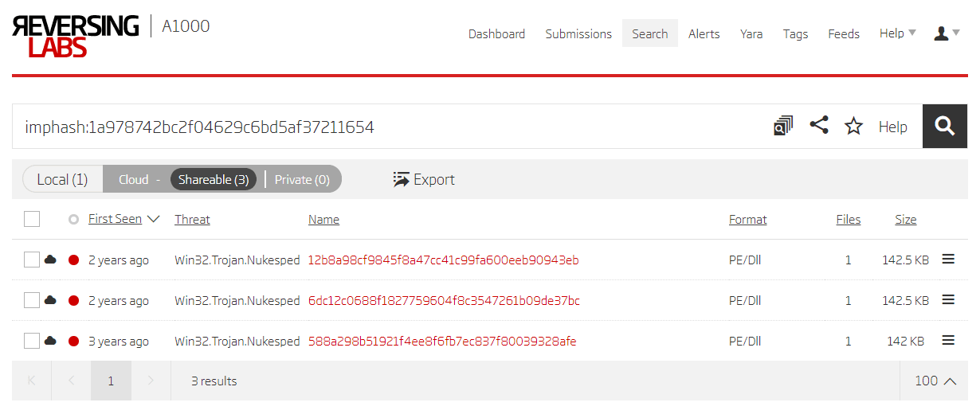Go to the Yara menu item

(751, 33)
